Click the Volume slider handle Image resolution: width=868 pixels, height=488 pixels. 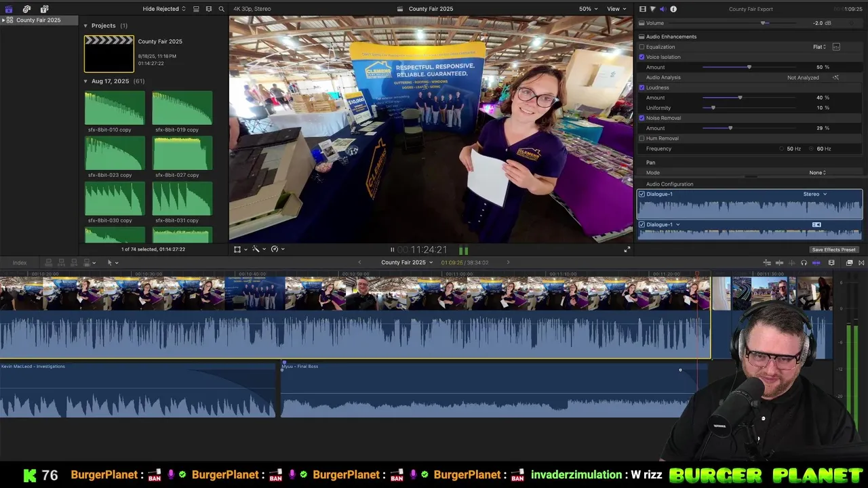click(764, 23)
